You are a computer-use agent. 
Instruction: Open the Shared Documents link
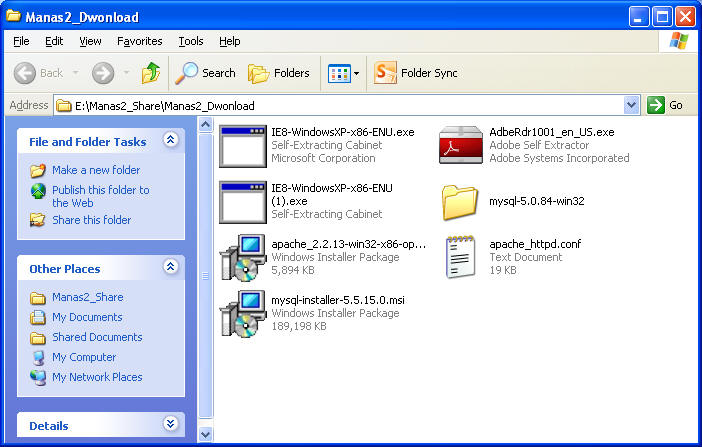tap(97, 337)
